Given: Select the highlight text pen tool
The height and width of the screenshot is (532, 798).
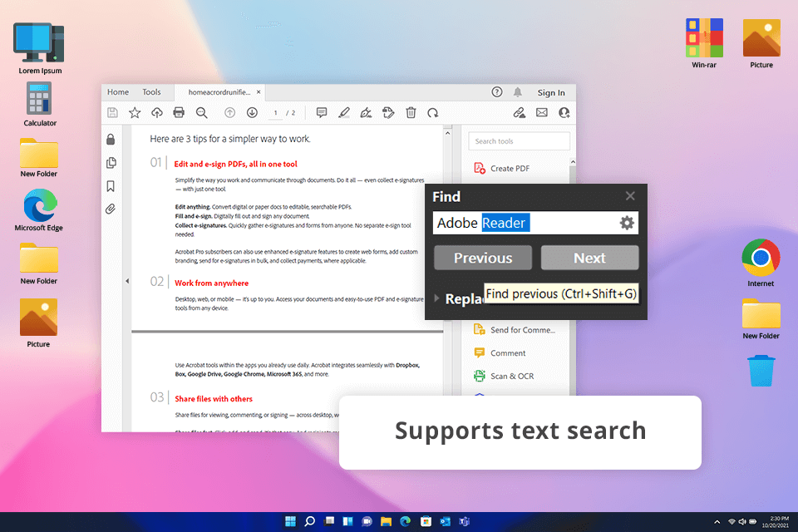Looking at the screenshot, I should click(x=344, y=112).
